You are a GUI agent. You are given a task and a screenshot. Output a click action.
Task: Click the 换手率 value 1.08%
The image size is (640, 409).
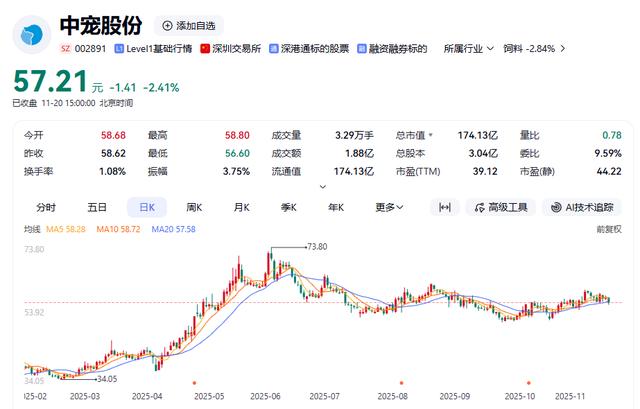point(112,171)
